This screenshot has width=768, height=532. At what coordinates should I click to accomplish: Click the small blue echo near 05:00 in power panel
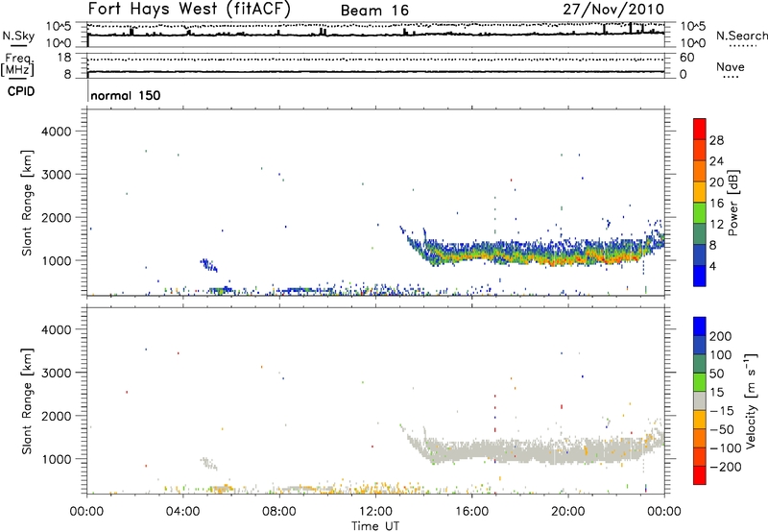208,265
